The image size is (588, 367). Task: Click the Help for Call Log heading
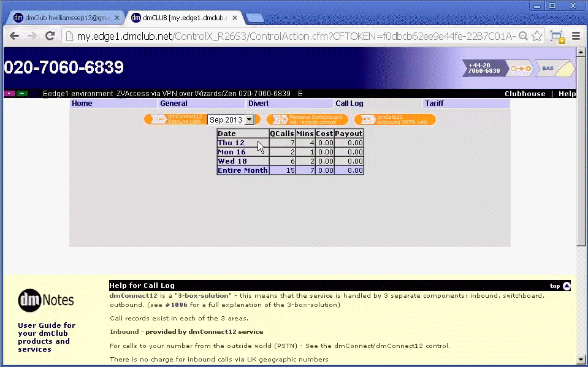pos(142,286)
